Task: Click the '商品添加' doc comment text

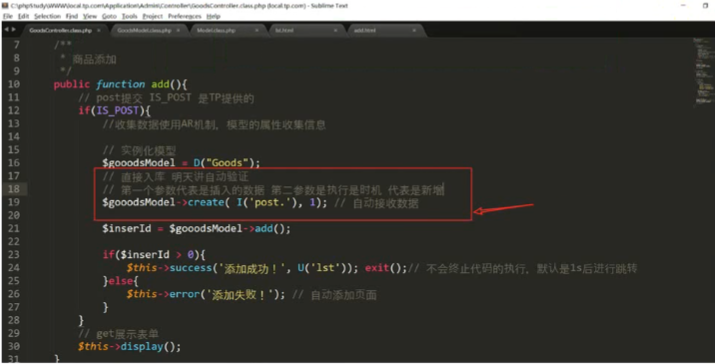Action: (94, 59)
